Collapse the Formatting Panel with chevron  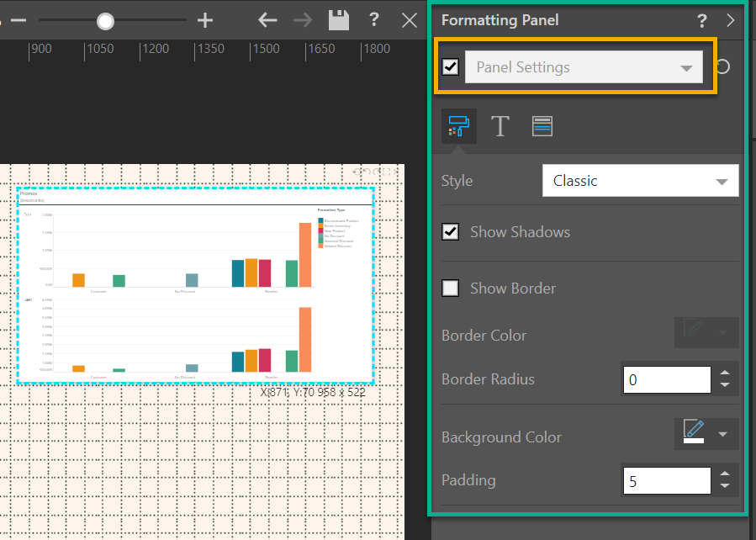point(730,21)
